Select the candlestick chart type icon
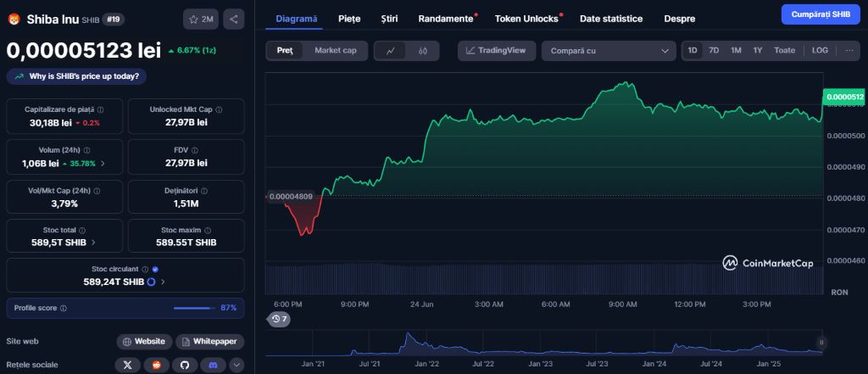Screen dimensions: 868x374 [423, 50]
